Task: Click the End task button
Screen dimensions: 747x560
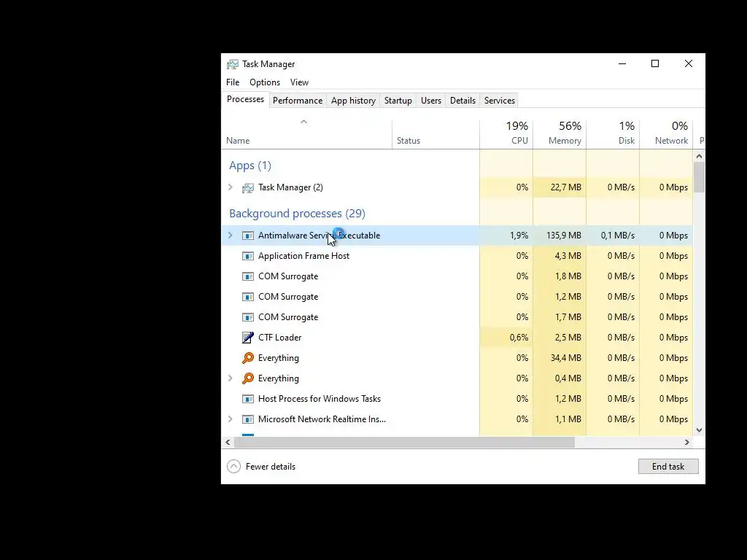Action: pos(668,467)
